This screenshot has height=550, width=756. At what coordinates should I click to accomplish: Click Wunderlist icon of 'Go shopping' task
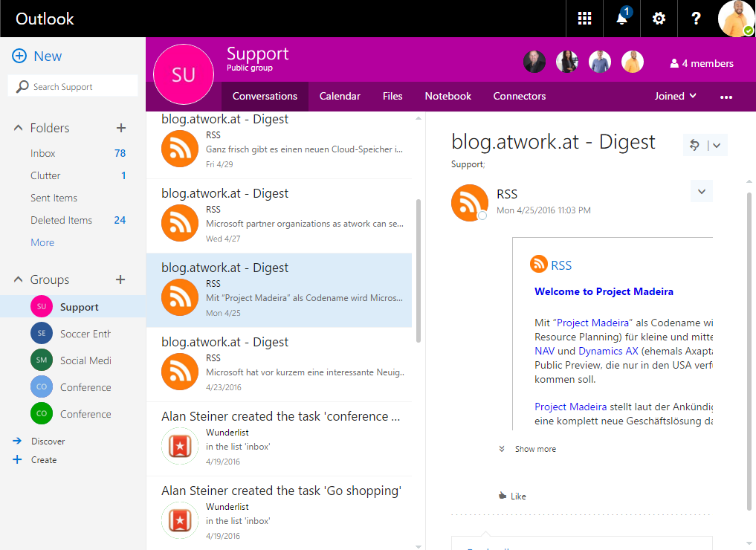[180, 520]
